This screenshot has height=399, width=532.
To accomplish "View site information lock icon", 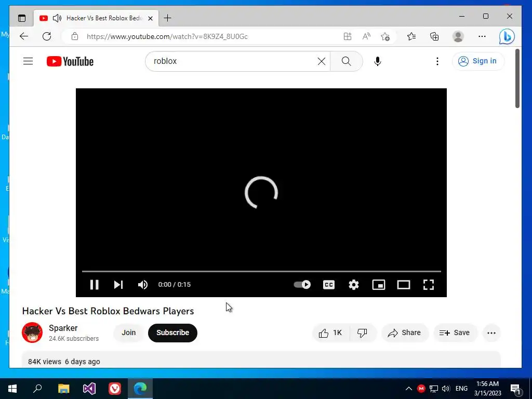I will point(75,36).
